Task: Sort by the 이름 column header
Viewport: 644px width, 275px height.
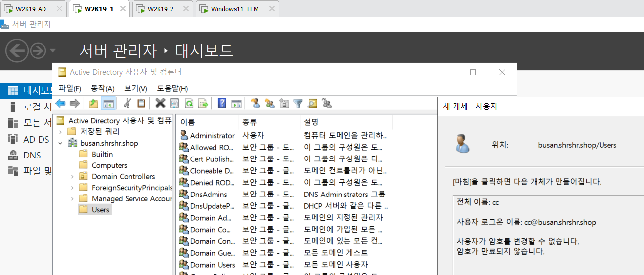Action: point(207,121)
